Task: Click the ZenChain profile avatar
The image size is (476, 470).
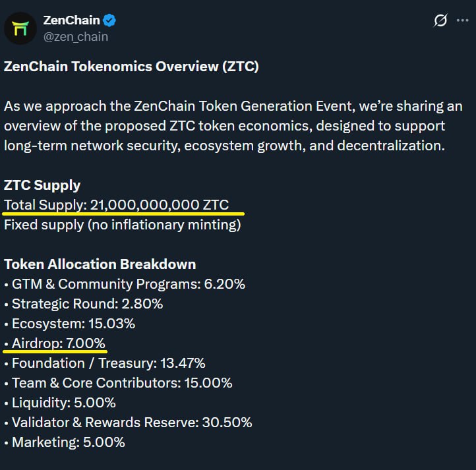Action: click(20, 28)
